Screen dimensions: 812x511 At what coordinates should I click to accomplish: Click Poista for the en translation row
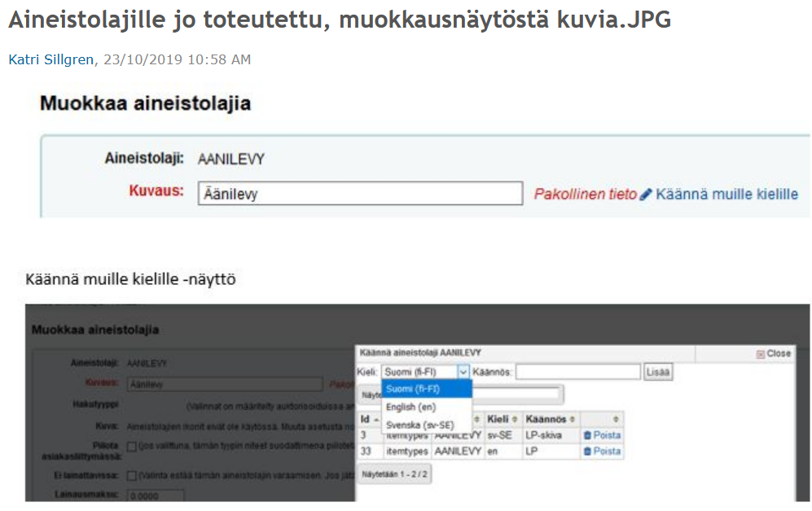606,452
